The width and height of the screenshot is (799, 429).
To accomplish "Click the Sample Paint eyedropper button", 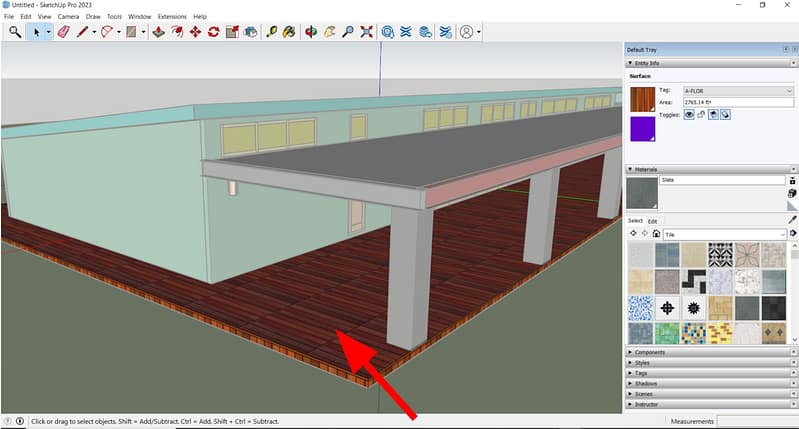I will tap(792, 220).
